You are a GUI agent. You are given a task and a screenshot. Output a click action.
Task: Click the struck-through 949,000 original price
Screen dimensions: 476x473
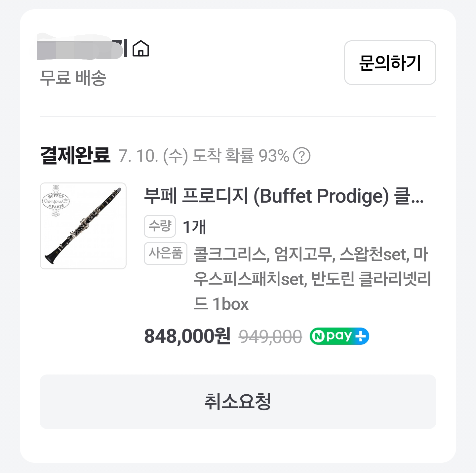(x=270, y=337)
